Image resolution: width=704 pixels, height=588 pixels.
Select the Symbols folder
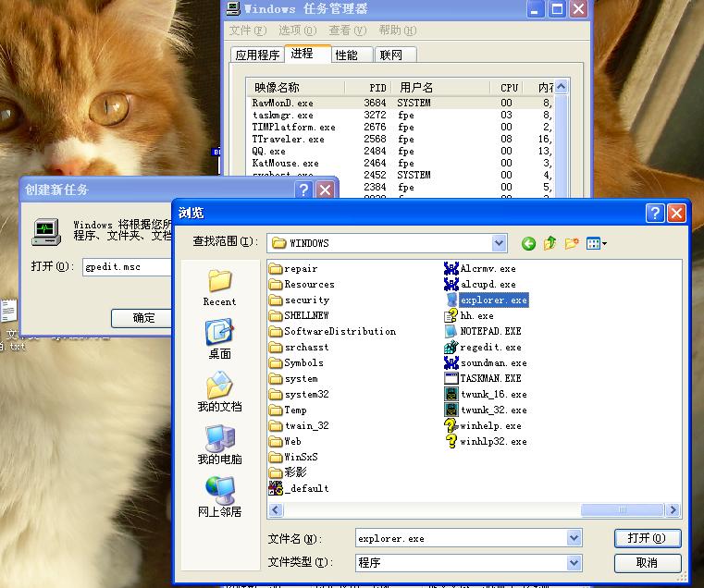pos(296,362)
